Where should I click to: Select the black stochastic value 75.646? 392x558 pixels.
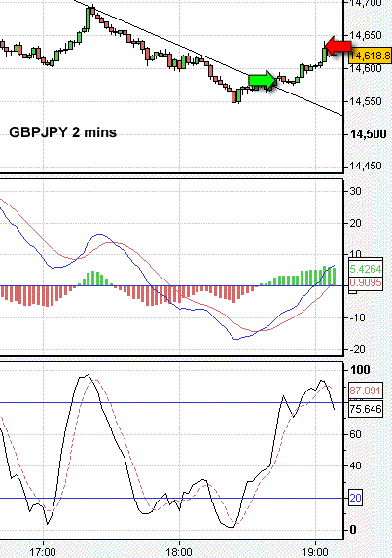[366, 409]
